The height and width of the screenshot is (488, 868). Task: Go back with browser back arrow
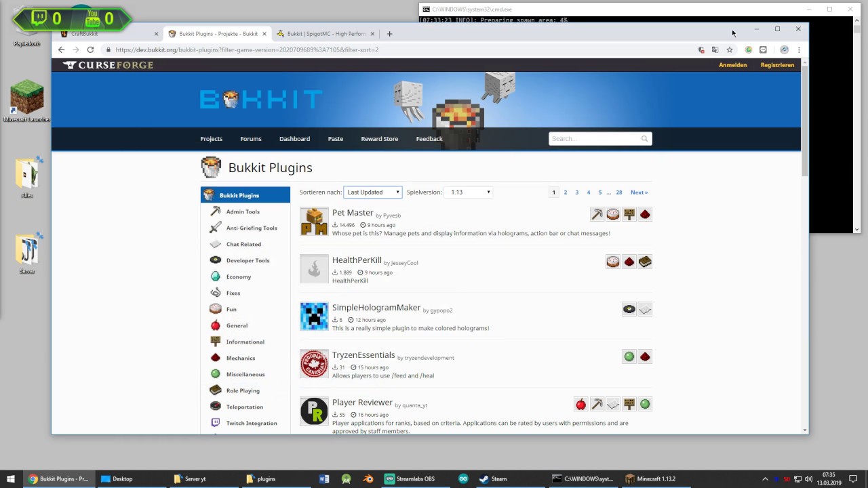point(61,49)
